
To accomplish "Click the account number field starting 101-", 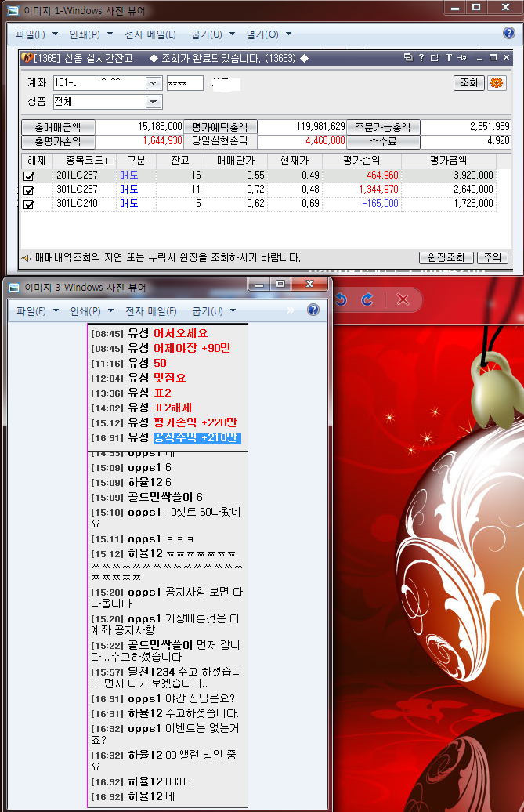I will pos(99,83).
